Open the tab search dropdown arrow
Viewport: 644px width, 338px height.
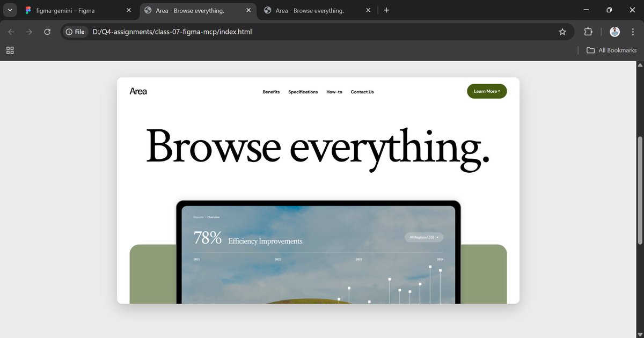coord(10,10)
